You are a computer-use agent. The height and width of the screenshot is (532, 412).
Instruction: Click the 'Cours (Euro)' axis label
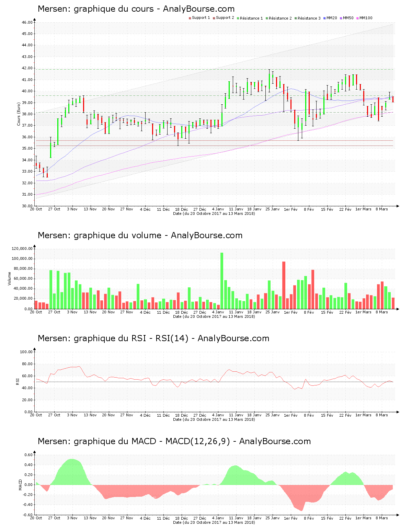pyautogui.click(x=19, y=114)
